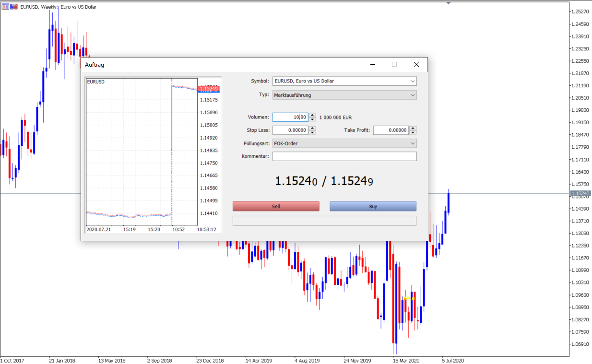Click tick chart date '2020.07.21'
592x364 pixels.
(98, 230)
